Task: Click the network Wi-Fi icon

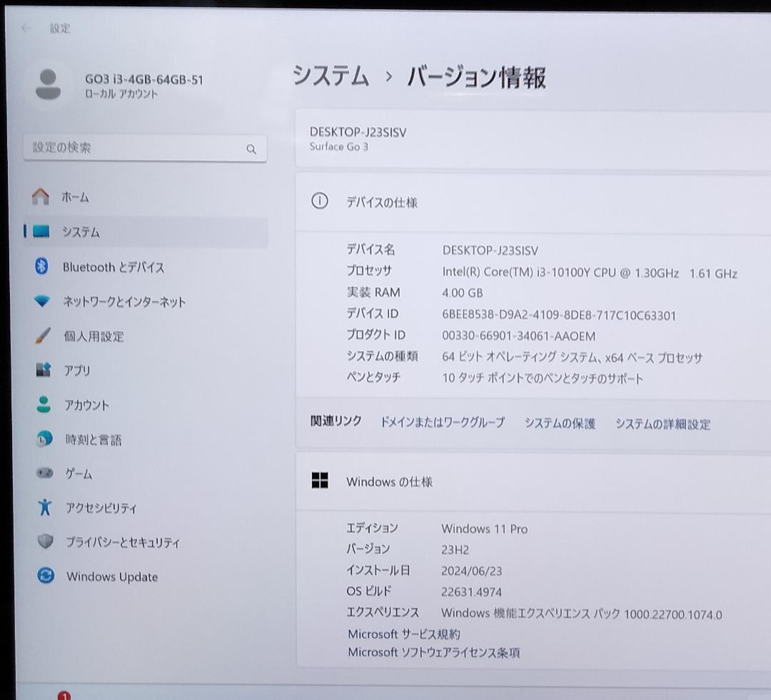Action: coord(42,301)
